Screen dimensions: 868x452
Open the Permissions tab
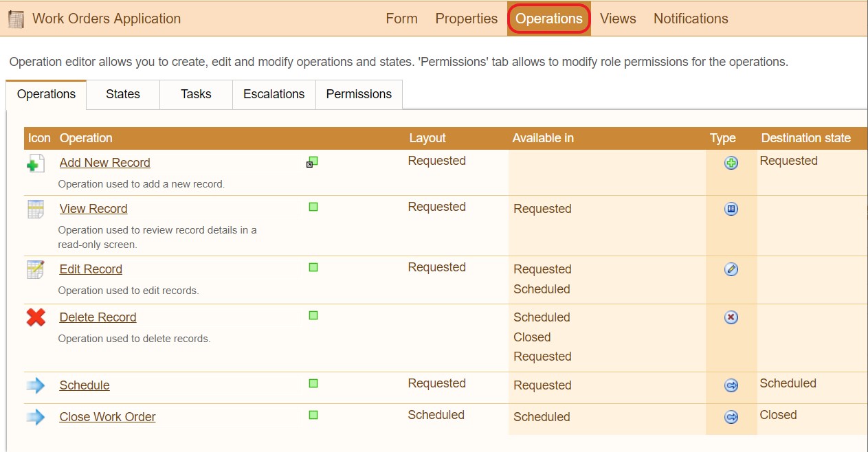(359, 94)
